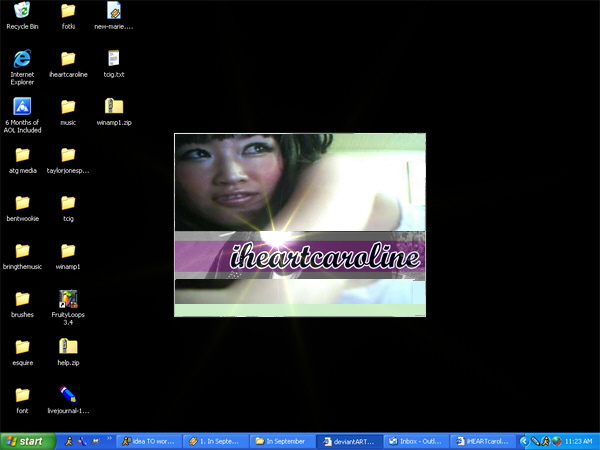Open the bringthemusic folder

point(22,251)
